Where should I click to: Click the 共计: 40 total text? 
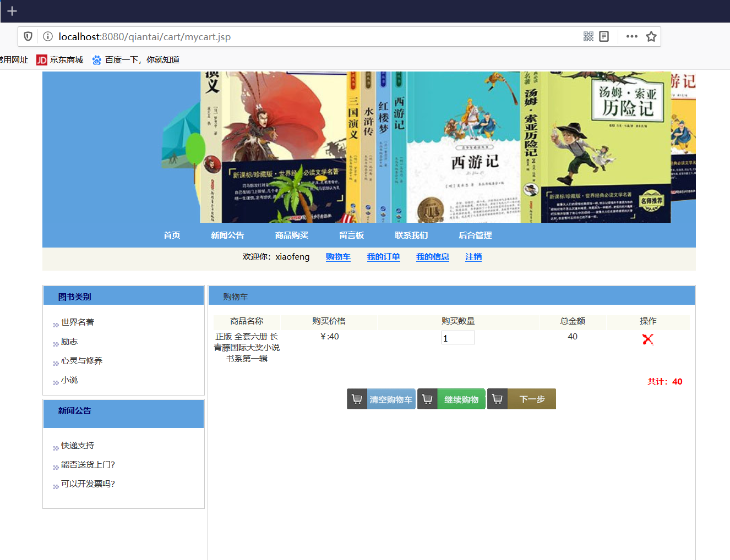pos(665,382)
